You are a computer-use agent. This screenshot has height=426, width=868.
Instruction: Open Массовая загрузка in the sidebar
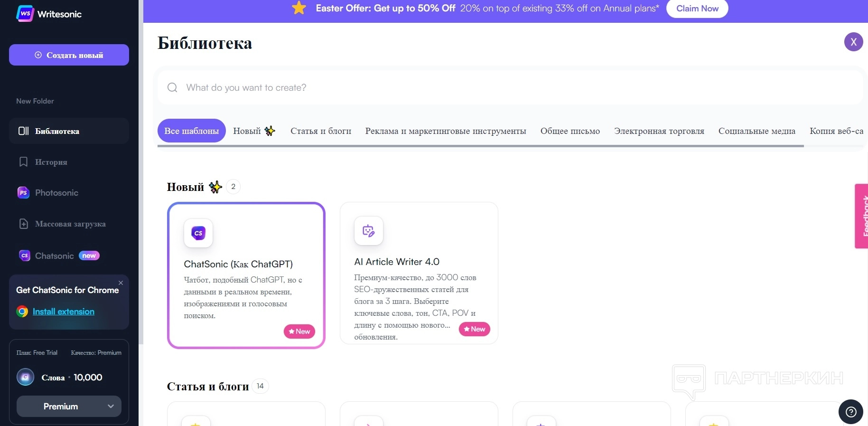pyautogui.click(x=69, y=224)
